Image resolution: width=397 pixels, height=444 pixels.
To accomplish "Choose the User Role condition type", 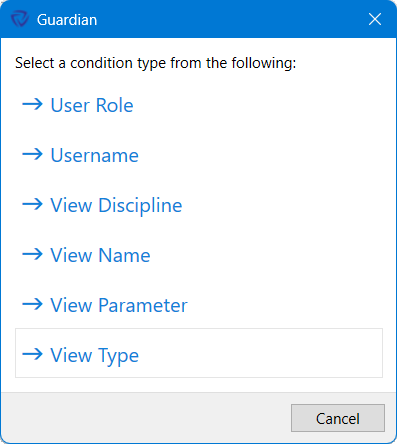I will coord(199,105).
